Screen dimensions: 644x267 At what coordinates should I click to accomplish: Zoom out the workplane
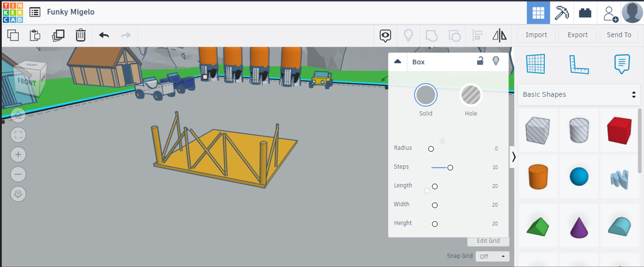point(18,174)
